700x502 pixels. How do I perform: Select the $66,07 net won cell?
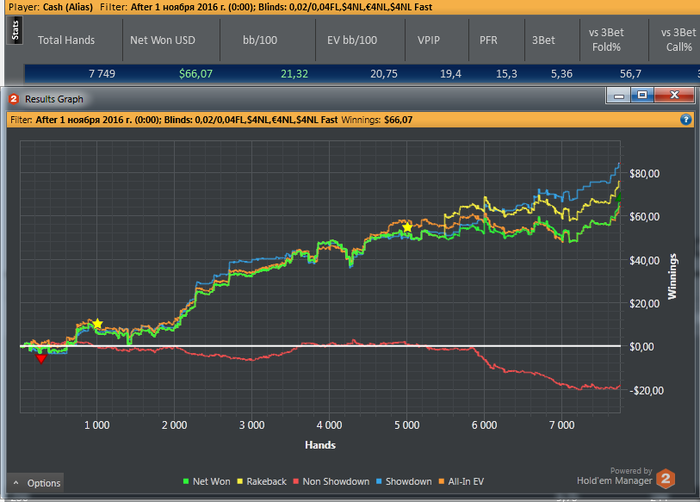pos(196,74)
